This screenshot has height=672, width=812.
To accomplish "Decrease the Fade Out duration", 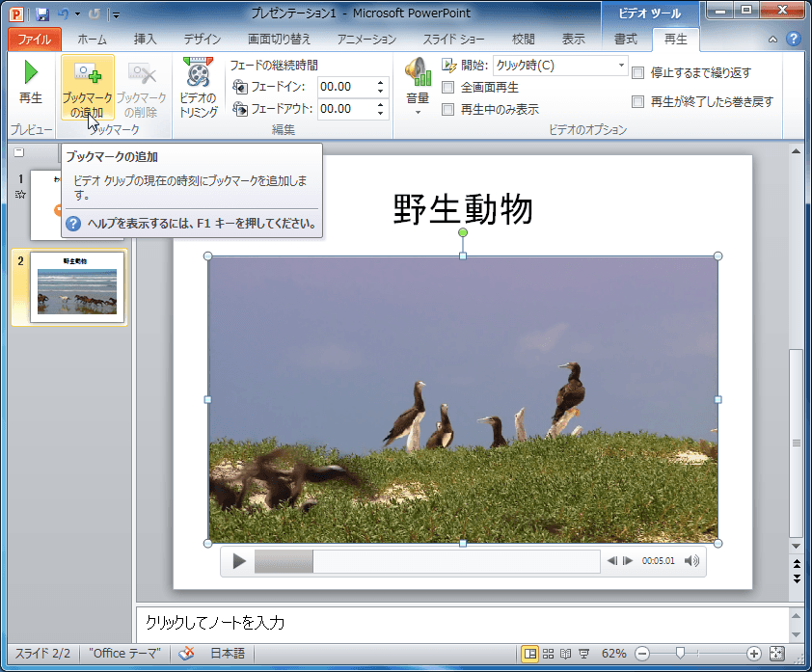I will (x=381, y=114).
